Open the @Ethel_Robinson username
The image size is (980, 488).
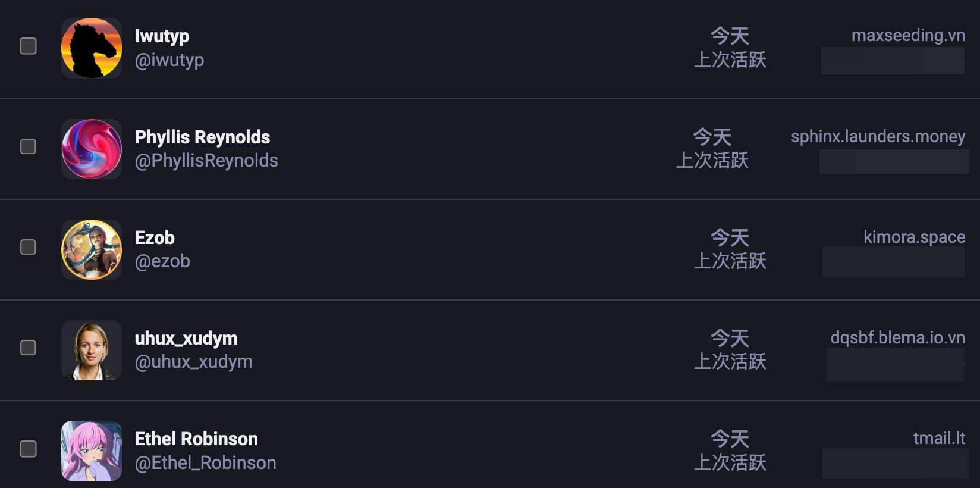[x=205, y=463]
